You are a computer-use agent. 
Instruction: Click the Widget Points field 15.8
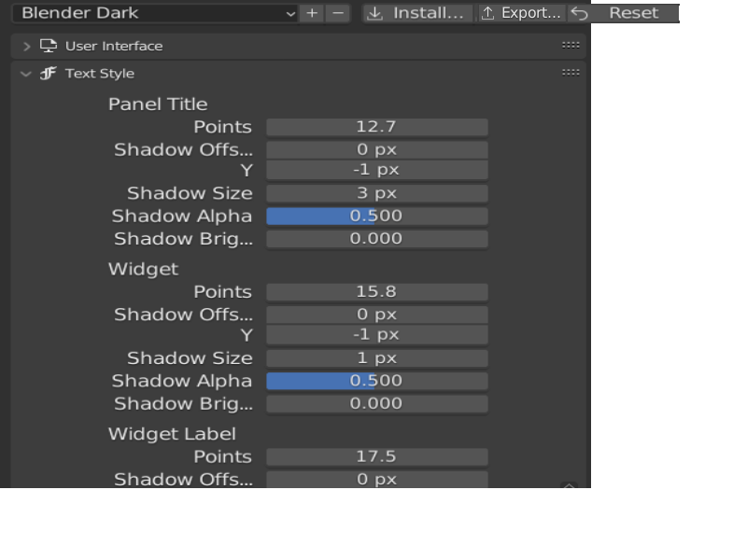tap(377, 291)
